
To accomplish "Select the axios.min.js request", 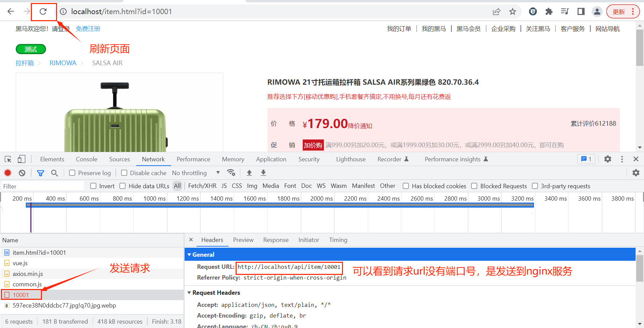I will 92,274.
